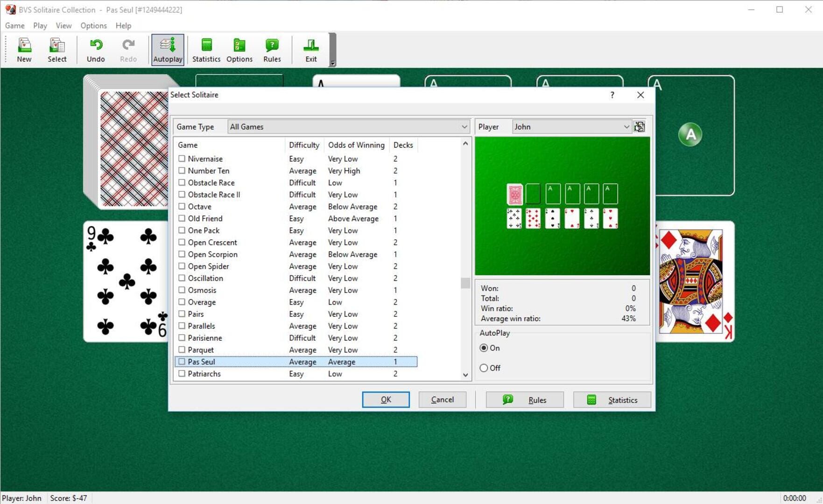Expand the toolbar overflow arrow
The height and width of the screenshot is (504, 823).
click(x=333, y=63)
